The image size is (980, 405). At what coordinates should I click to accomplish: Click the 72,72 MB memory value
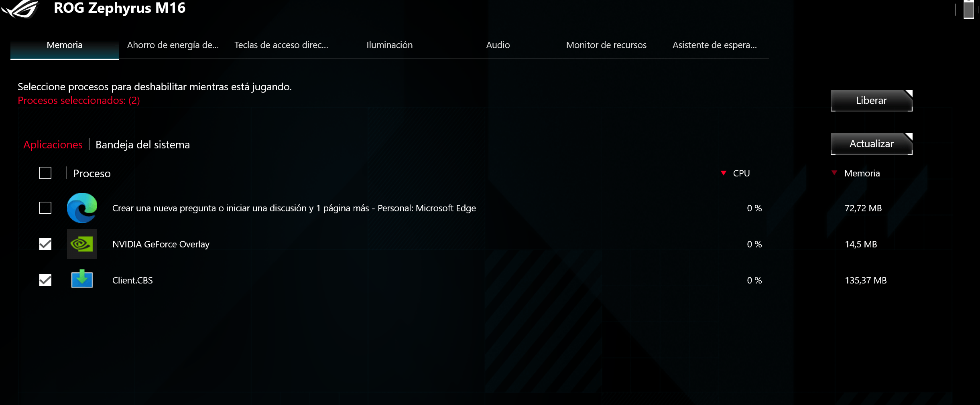pyautogui.click(x=863, y=208)
